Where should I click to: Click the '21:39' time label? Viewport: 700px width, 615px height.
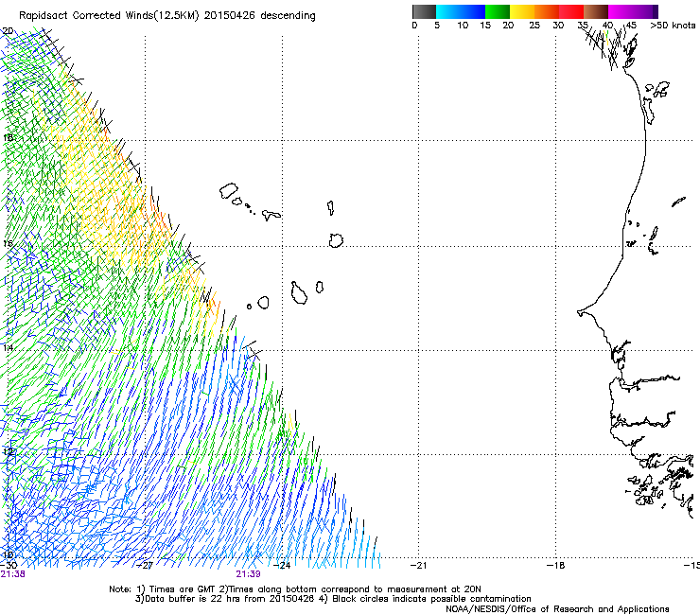pyautogui.click(x=248, y=574)
